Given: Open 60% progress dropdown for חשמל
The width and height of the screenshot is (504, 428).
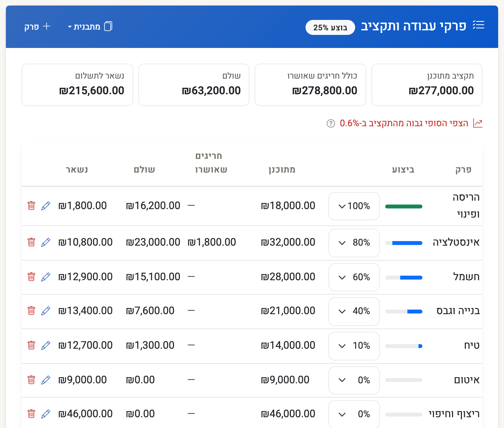Looking at the screenshot, I should [x=354, y=277].
